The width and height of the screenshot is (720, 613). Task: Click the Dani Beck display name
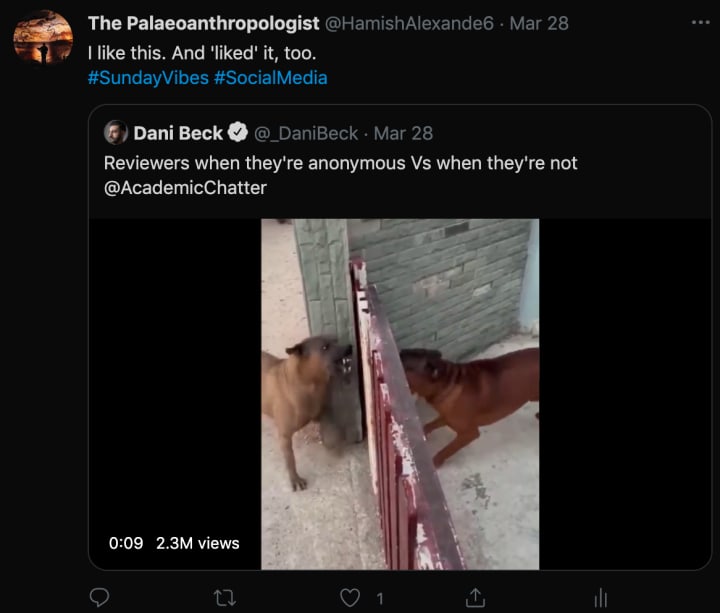[178, 133]
